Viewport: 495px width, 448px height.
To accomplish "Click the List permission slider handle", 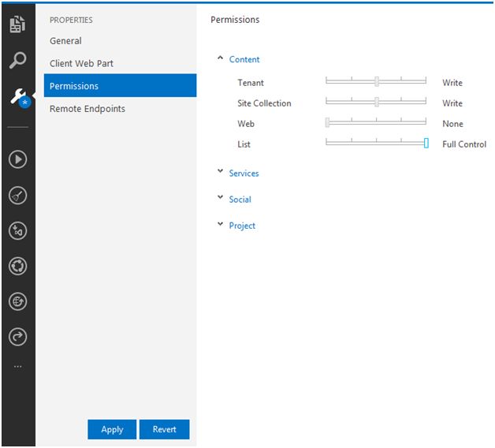I will pyautogui.click(x=426, y=143).
